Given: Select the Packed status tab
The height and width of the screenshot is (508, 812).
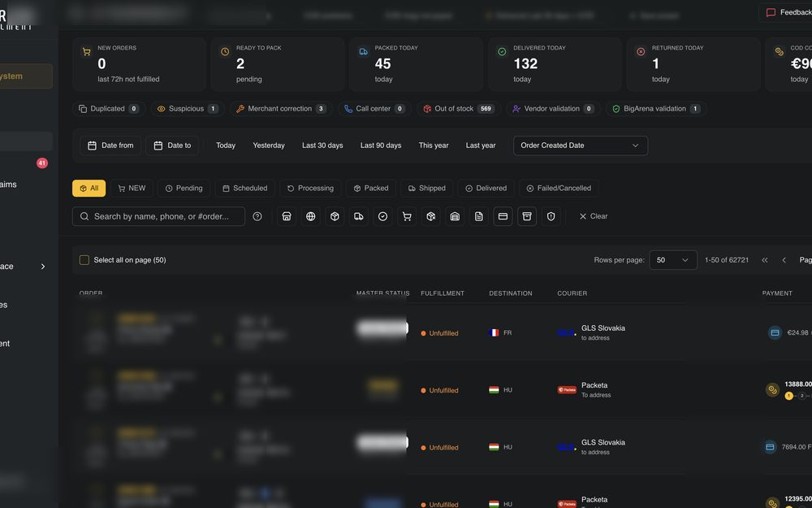Looking at the screenshot, I should tap(371, 189).
